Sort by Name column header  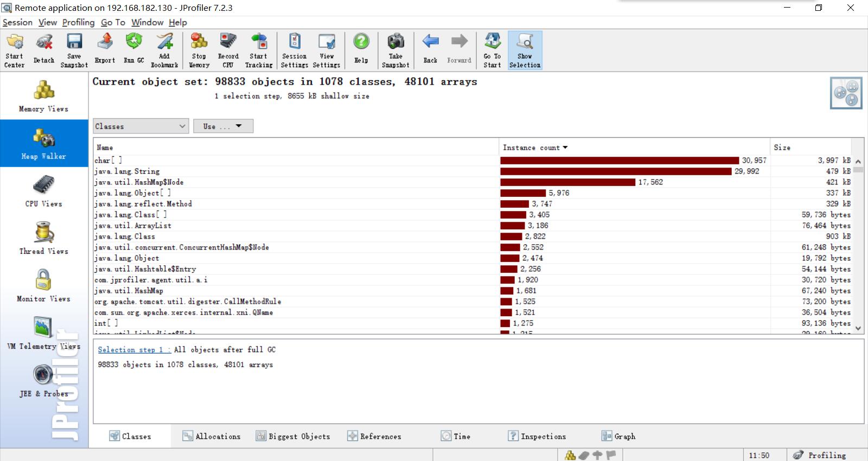[296, 148]
